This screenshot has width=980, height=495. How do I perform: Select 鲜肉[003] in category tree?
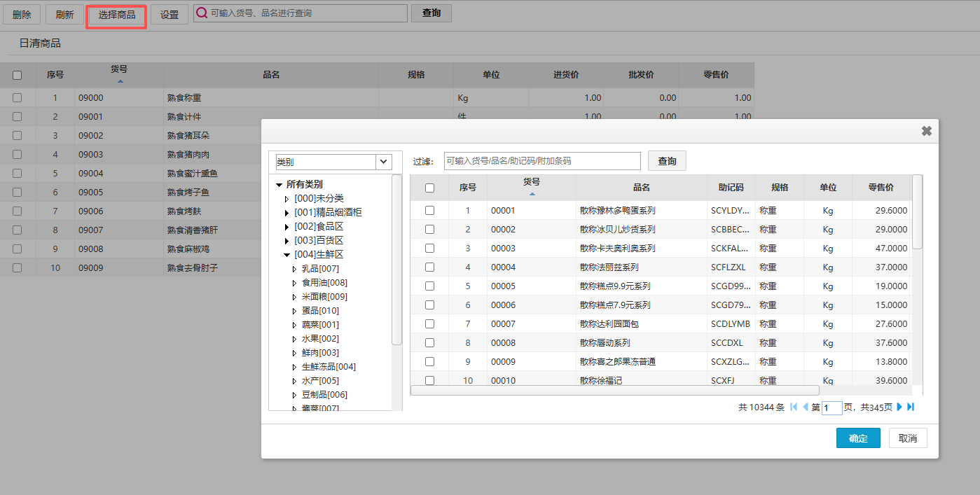pyautogui.click(x=319, y=353)
